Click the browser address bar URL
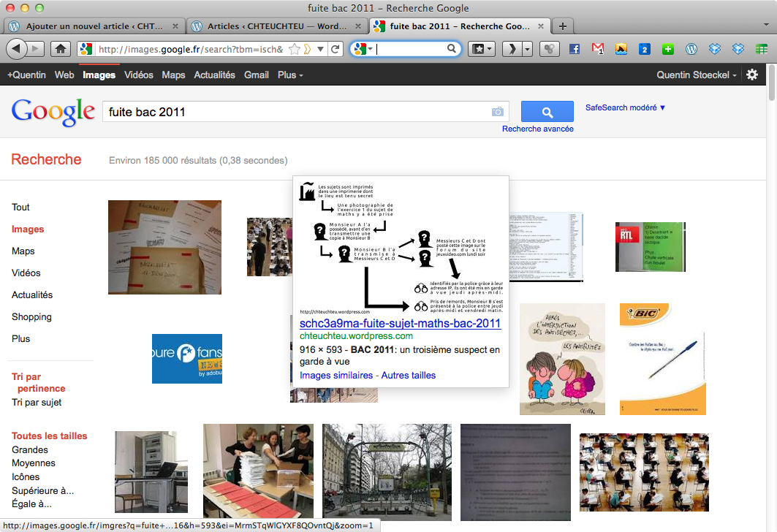The image size is (777, 532). click(x=191, y=49)
